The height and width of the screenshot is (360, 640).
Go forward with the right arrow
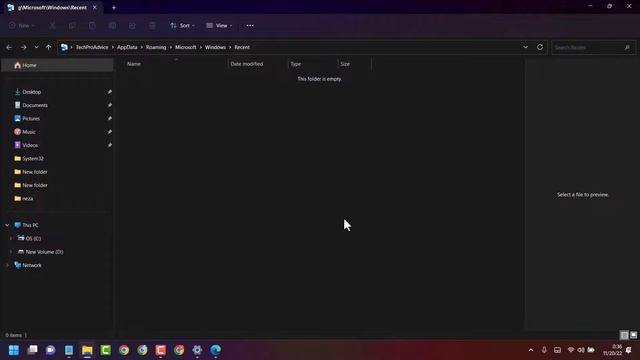coord(23,47)
